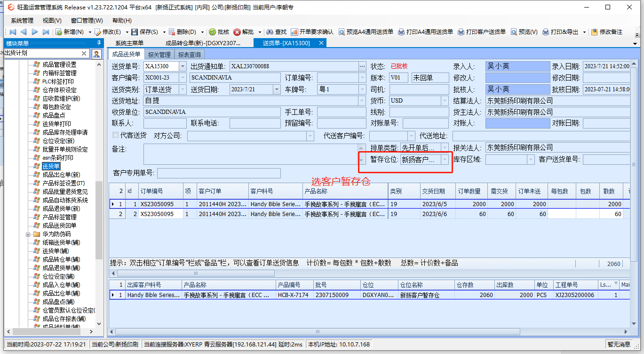Go to the previous record arrow

coord(24,32)
